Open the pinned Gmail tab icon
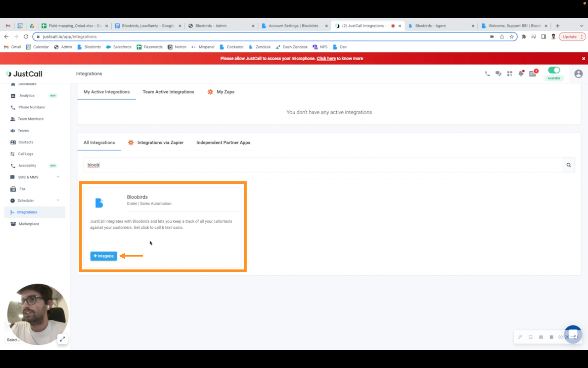This screenshot has height=368, width=588. (x=8, y=26)
